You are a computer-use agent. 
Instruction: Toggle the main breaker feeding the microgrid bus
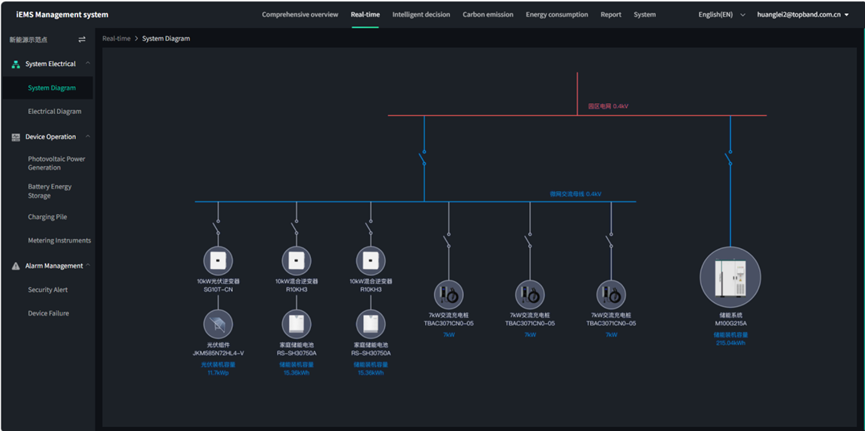click(423, 158)
